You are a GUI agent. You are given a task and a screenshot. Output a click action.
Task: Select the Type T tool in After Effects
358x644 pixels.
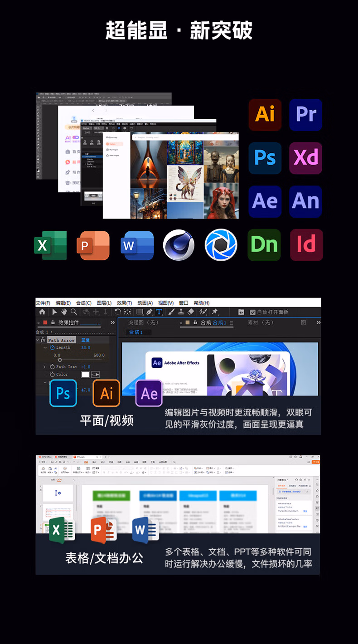click(159, 312)
